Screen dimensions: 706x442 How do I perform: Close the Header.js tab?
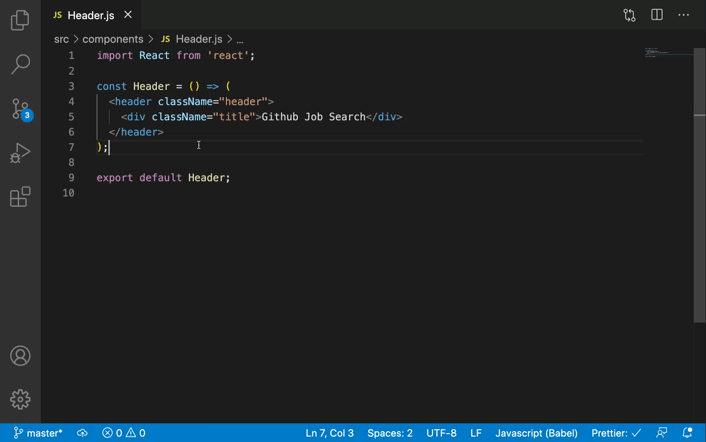128,15
